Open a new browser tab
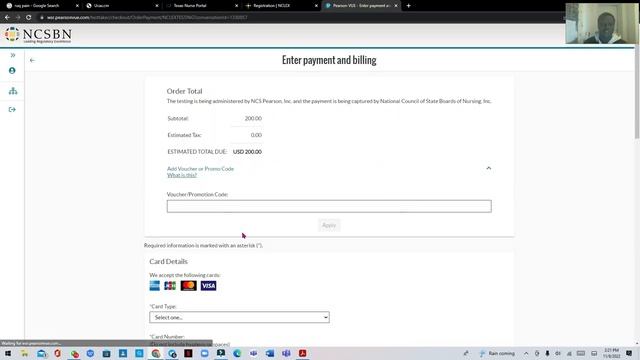Image resolution: width=640 pixels, height=360 pixels. click(409, 6)
